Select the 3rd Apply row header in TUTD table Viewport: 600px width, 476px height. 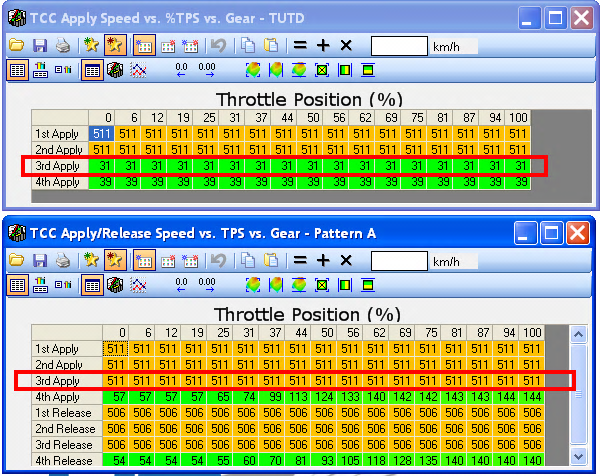(58, 166)
